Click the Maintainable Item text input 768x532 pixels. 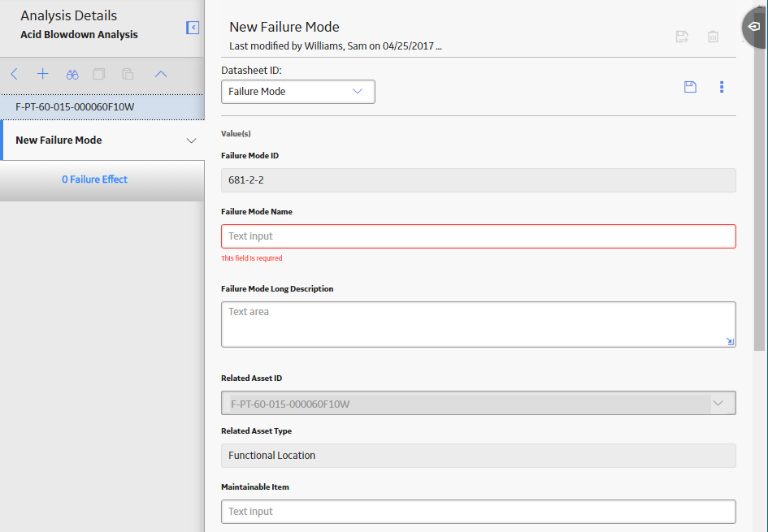(x=478, y=512)
